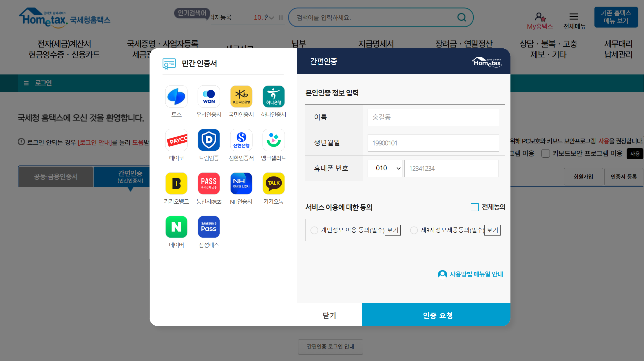
Task: Choose the Naver certificate icon
Action: click(x=176, y=227)
